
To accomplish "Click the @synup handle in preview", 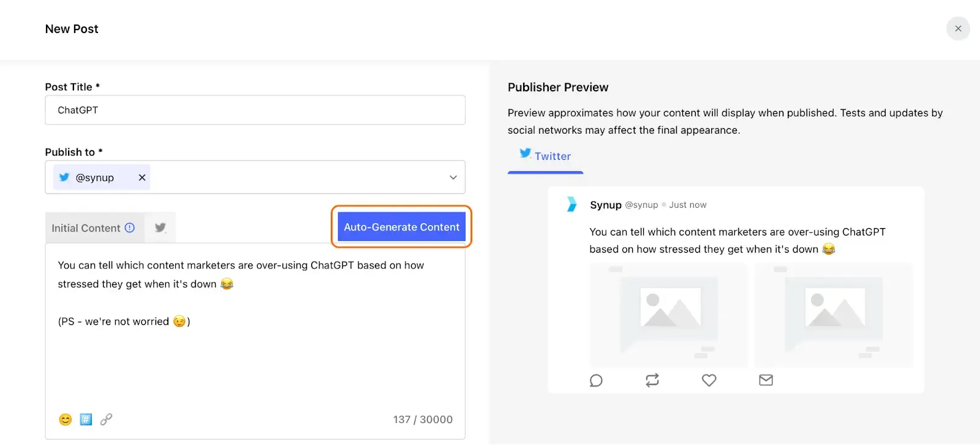I will 641,205.
